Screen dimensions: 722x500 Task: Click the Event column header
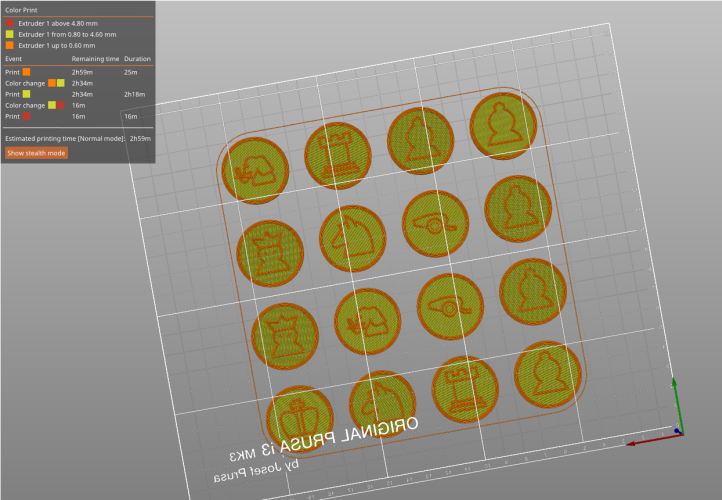pos(13,58)
